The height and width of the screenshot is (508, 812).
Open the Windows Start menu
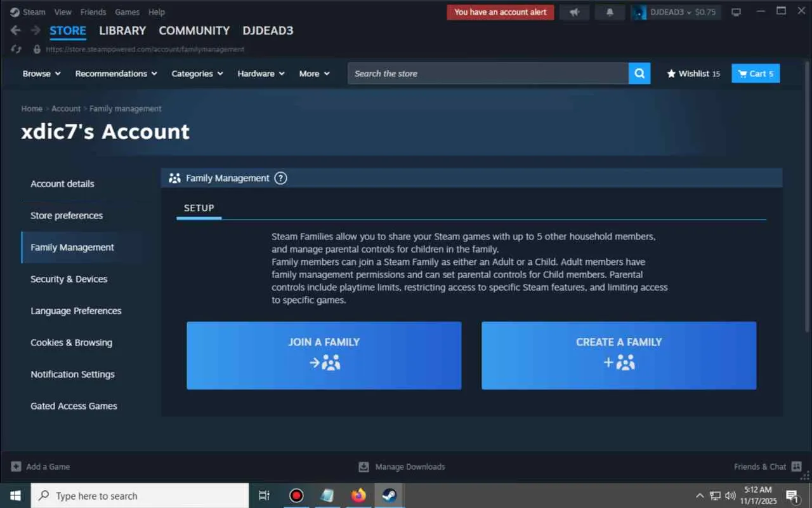(15, 496)
